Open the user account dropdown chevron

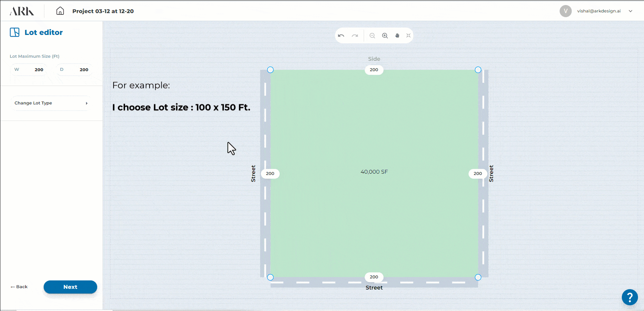[631, 11]
